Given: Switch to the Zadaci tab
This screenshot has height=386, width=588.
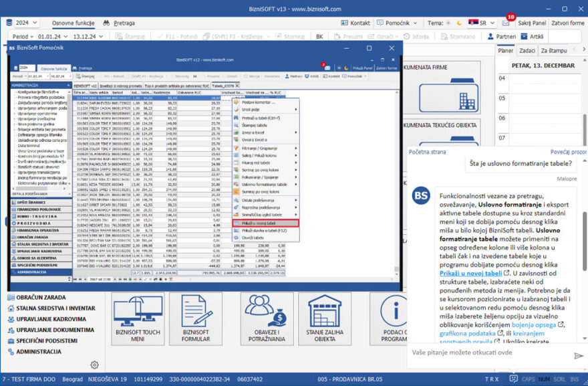Looking at the screenshot, I should coord(527,51).
